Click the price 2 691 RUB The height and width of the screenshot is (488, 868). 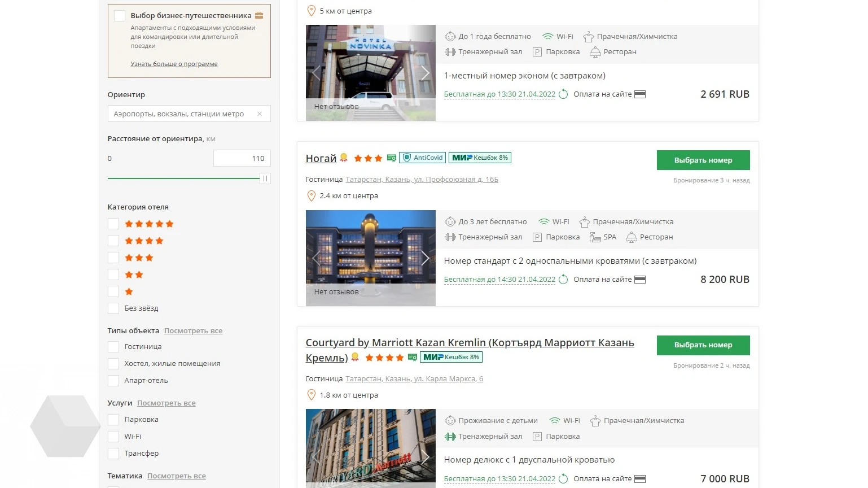pos(725,94)
